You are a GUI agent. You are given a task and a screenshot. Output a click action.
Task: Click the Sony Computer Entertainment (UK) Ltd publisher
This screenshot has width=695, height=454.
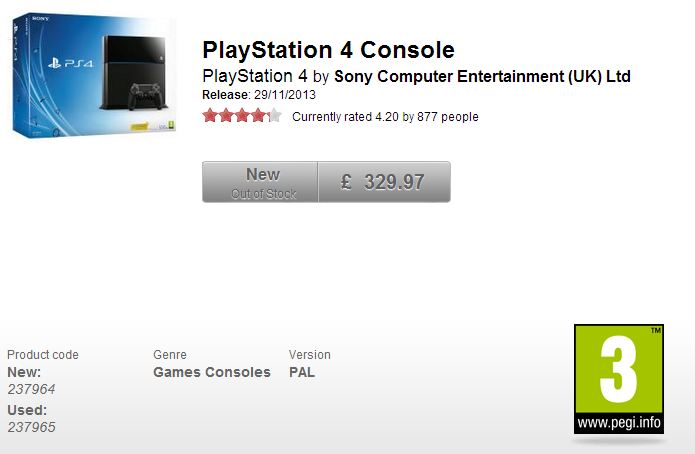click(x=482, y=77)
